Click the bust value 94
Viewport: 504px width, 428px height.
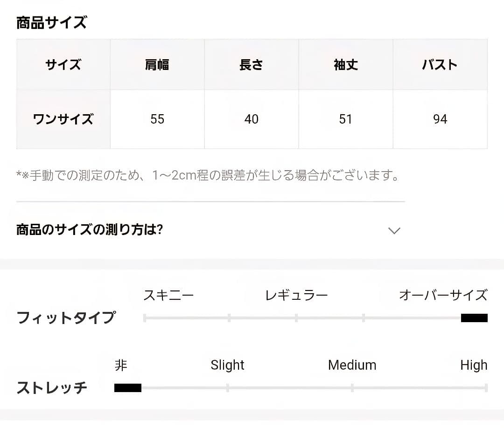click(x=440, y=119)
